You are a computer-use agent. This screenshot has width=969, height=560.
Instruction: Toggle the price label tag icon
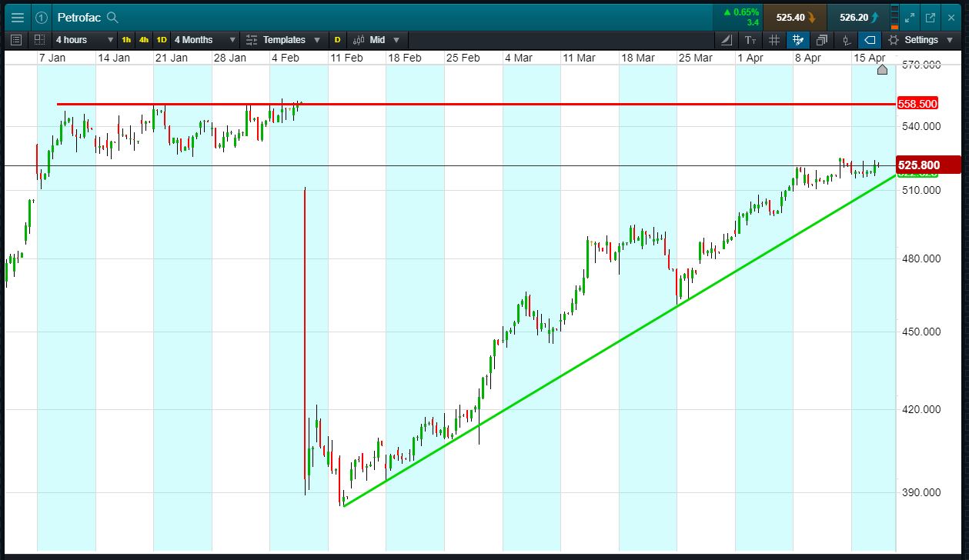pos(870,40)
